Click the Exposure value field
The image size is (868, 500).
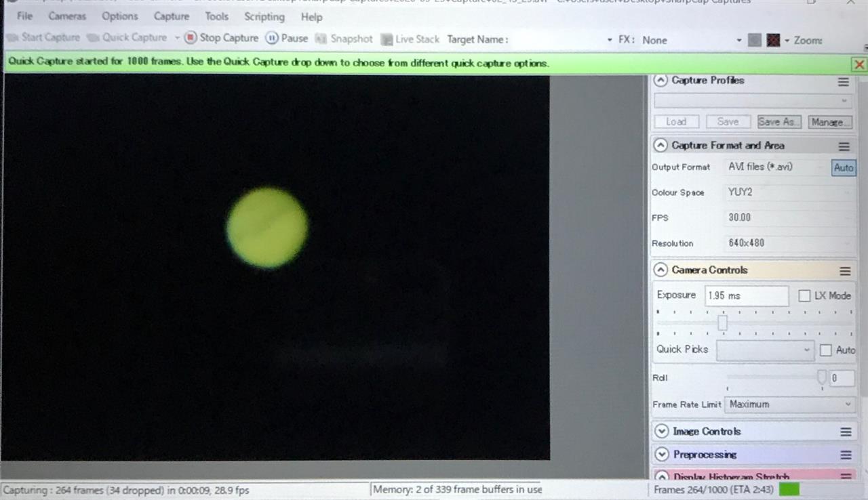tap(747, 295)
